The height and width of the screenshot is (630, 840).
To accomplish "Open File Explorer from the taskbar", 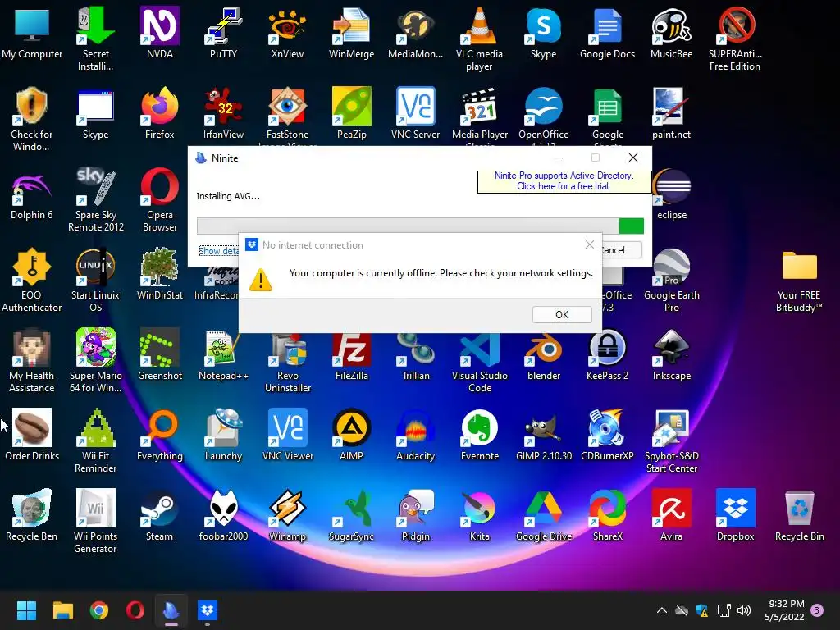I will 62,610.
